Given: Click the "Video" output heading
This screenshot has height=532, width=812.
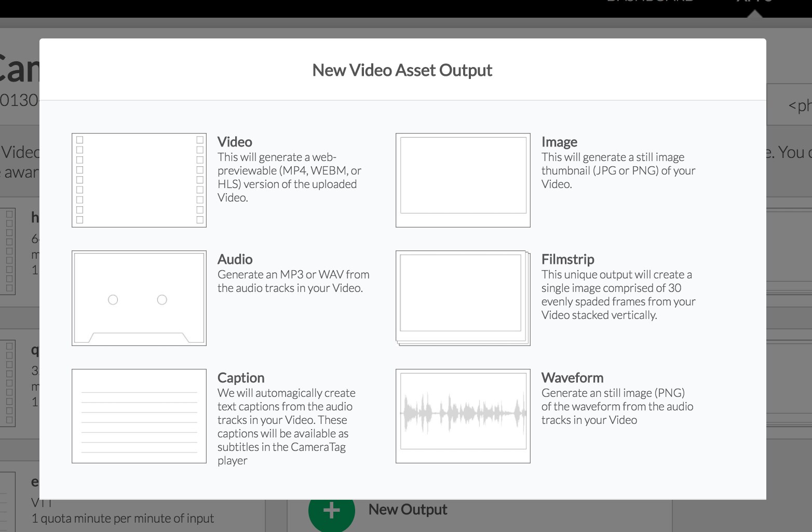Looking at the screenshot, I should 235,142.
